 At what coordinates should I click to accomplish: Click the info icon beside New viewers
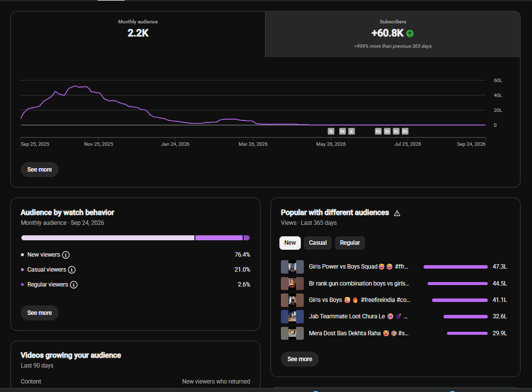coord(66,255)
